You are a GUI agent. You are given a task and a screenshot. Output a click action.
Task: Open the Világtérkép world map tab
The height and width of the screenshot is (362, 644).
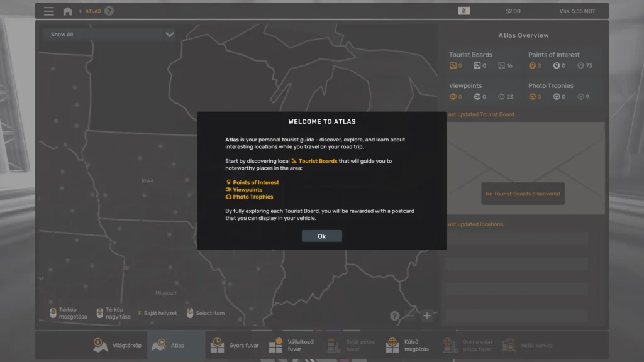118,345
